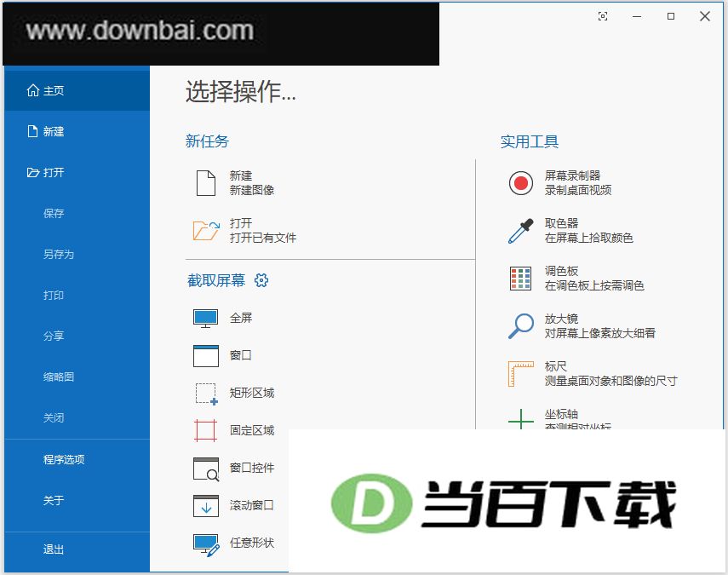Viewport: 728px width, 575px height.
Task: Open the Crosshair (坐标轴) tool
Action: tap(559, 418)
